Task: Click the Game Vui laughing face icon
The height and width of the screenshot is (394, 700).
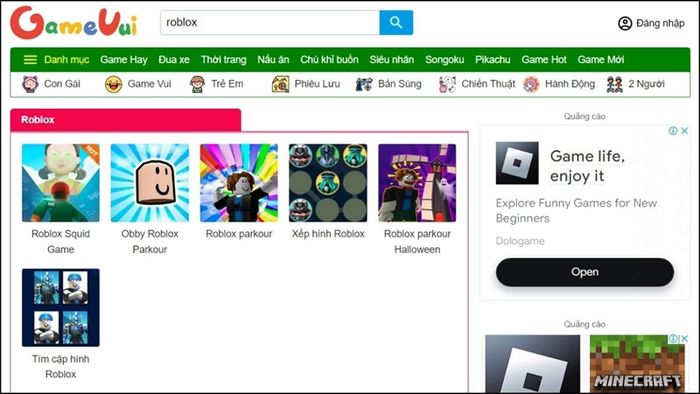Action: pyautogui.click(x=113, y=84)
